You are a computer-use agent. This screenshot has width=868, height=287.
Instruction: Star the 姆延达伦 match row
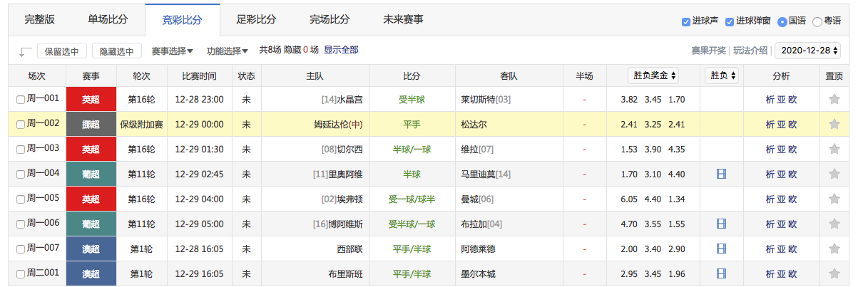pyautogui.click(x=834, y=125)
